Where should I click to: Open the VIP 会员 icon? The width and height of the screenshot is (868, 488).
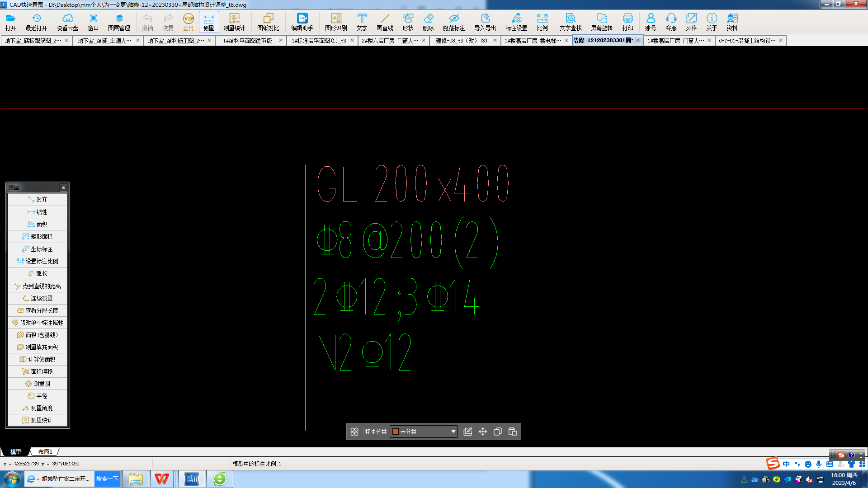(x=188, y=22)
